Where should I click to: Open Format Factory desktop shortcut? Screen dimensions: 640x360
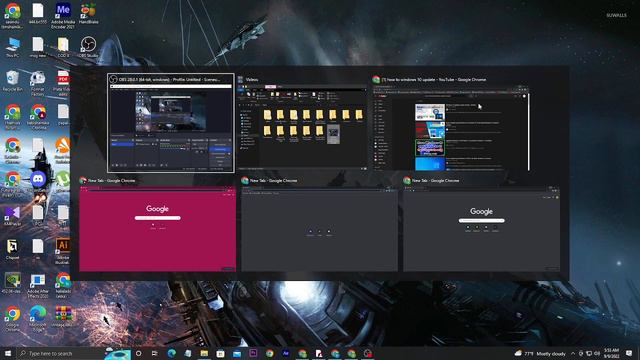click(x=38, y=83)
